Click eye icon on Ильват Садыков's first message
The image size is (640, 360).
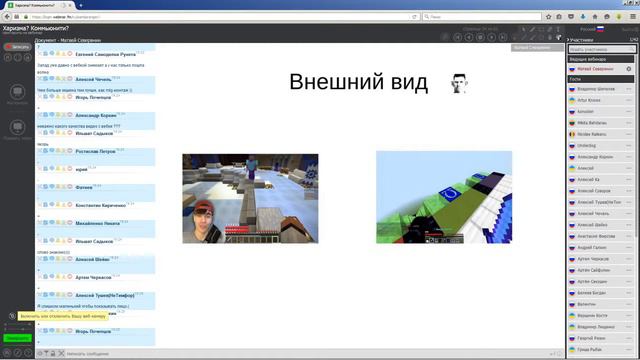tap(52, 133)
